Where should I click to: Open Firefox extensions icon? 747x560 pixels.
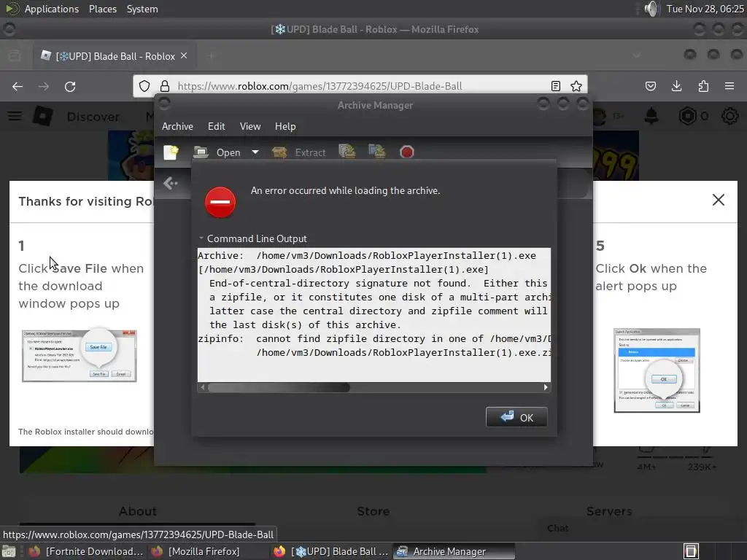(x=703, y=86)
